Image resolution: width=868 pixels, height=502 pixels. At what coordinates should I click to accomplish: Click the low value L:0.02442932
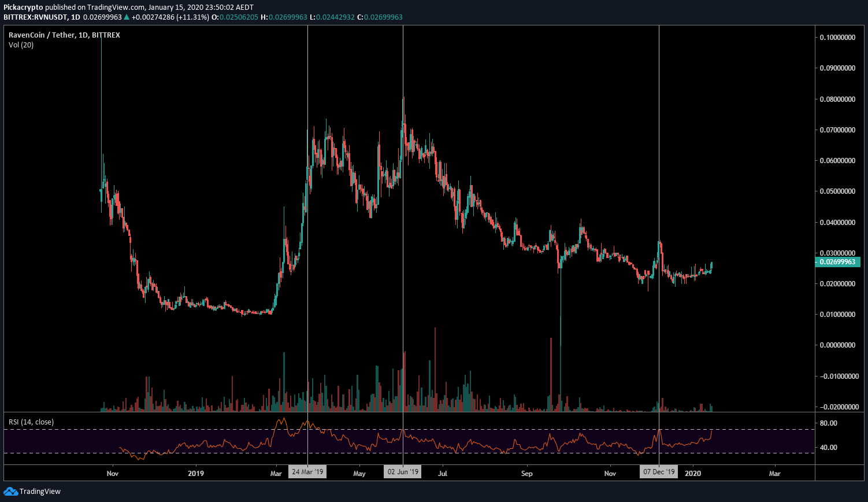[332, 17]
